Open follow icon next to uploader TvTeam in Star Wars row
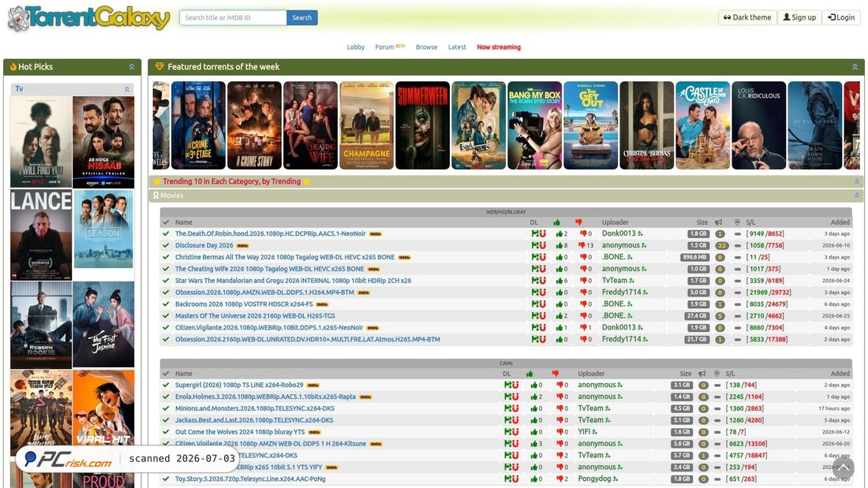This screenshot has width=868, height=488. click(x=631, y=281)
